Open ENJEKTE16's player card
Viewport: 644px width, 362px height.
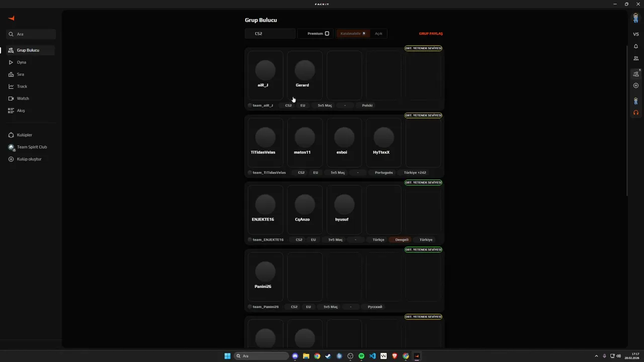[265, 210]
